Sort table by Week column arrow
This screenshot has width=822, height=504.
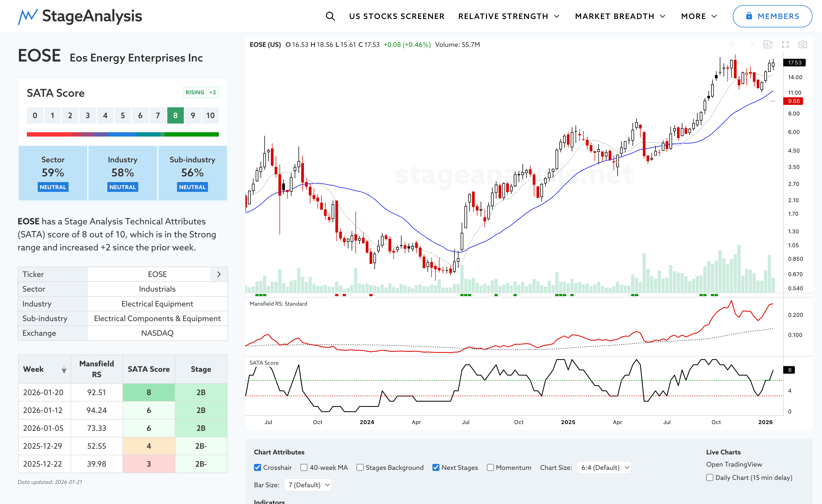coord(64,369)
